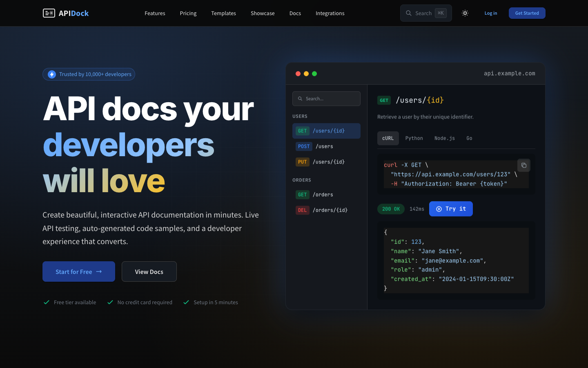The height and width of the screenshot is (368, 588).
Task: Select the Node.js code tab
Action: [x=444, y=138]
